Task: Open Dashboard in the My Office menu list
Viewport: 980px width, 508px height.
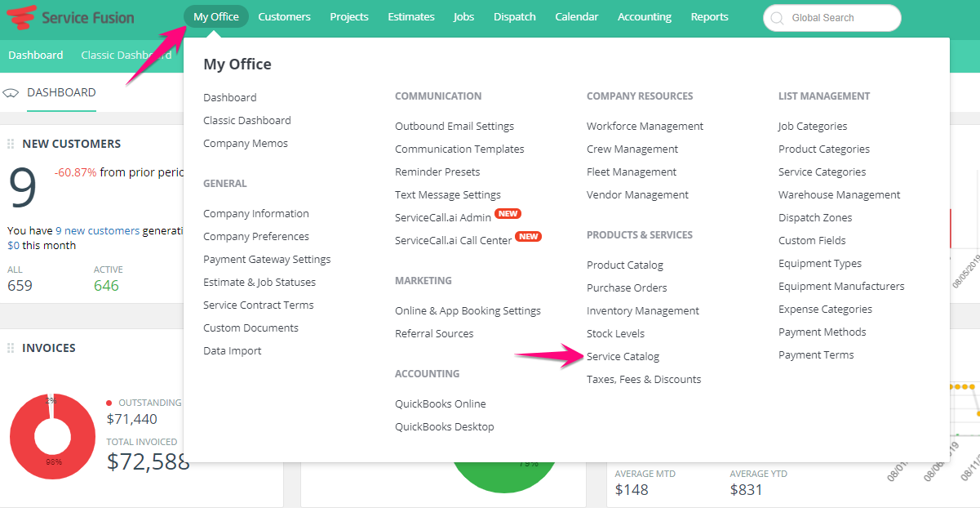Action: (x=230, y=98)
